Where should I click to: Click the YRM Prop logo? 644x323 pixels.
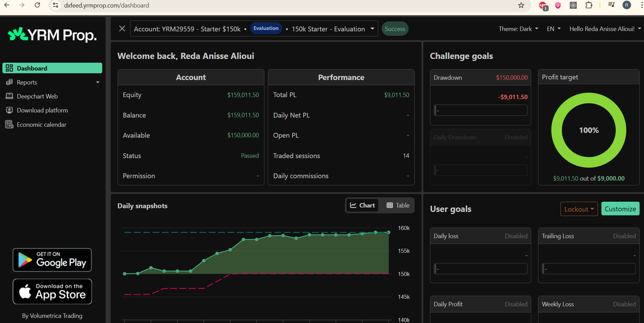coord(52,35)
